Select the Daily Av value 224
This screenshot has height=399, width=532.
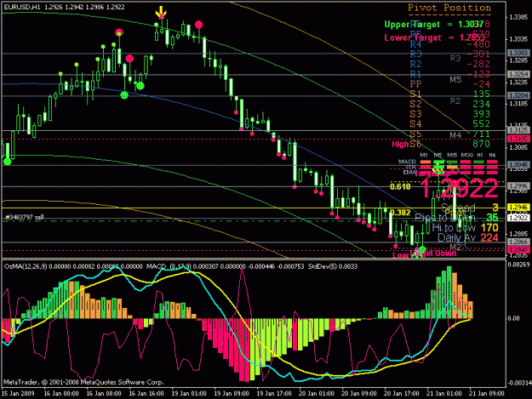coord(489,237)
